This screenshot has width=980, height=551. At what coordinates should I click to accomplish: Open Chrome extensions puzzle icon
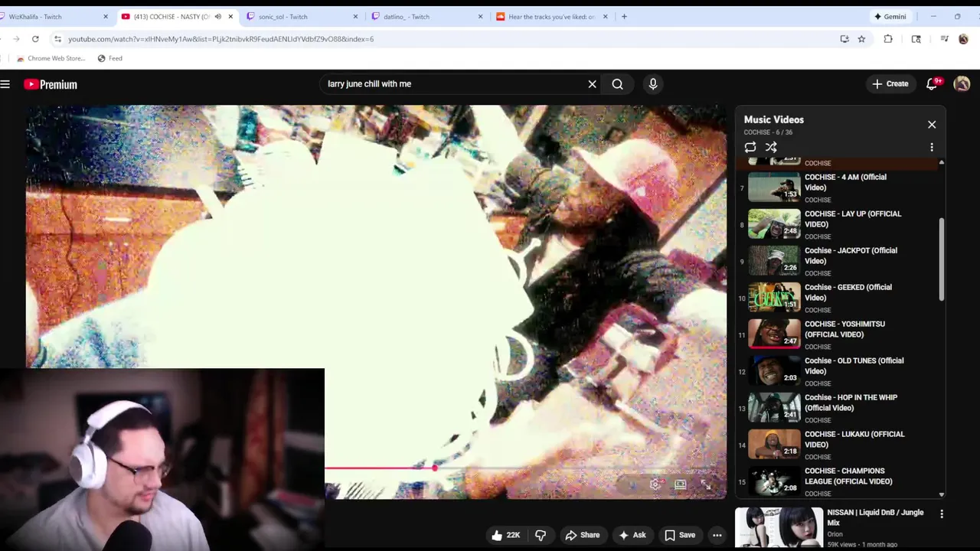[888, 39]
